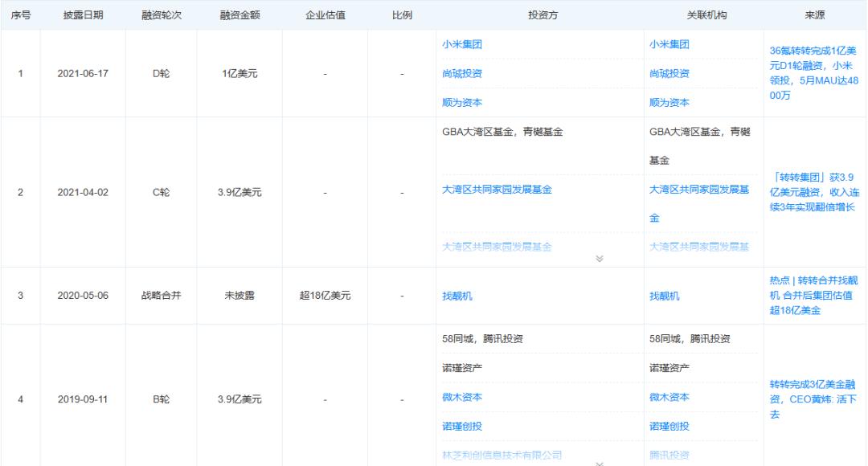Click the 融资轮次 column header

pyautogui.click(x=161, y=15)
